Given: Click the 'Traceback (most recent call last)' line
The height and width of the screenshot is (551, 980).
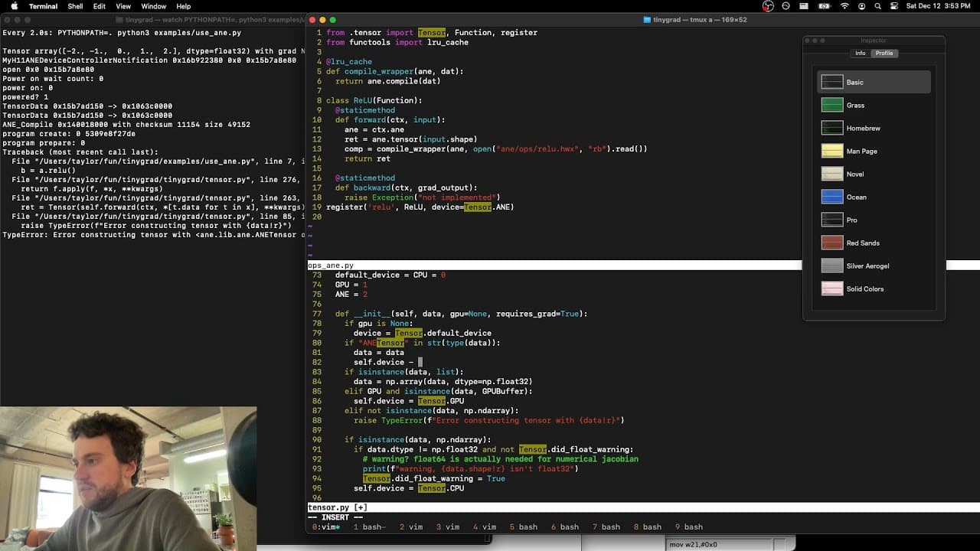Looking at the screenshot, I should pos(80,152).
